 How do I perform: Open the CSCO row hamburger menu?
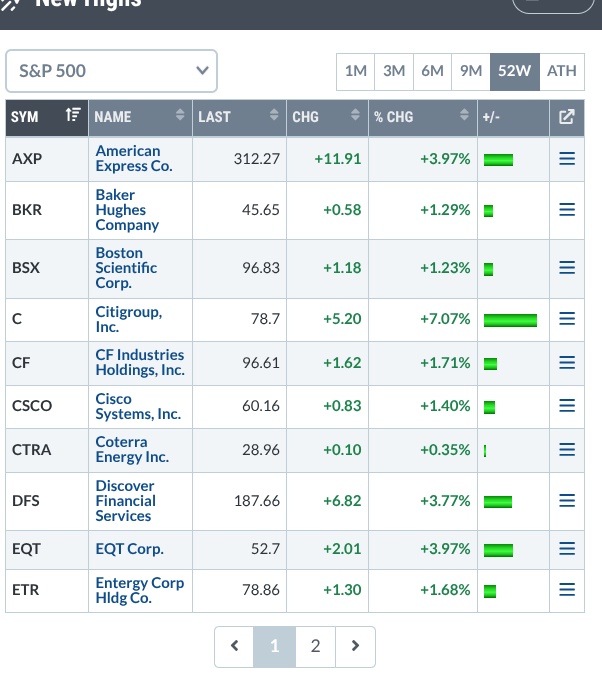(x=567, y=406)
